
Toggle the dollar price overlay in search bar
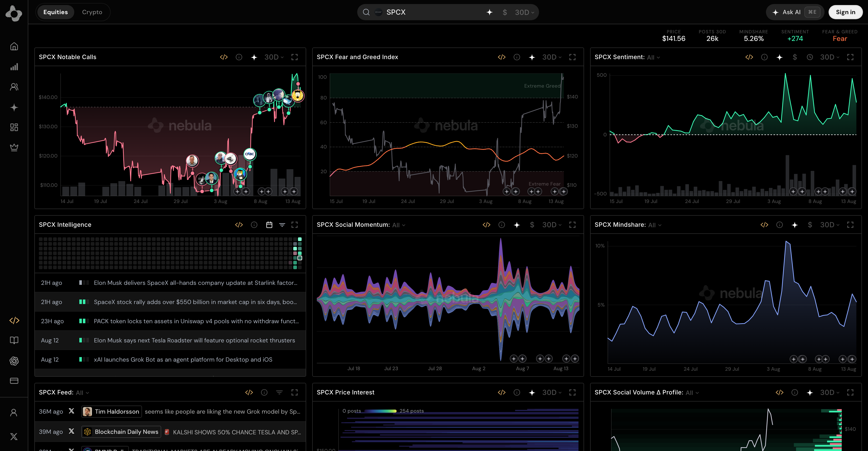[x=505, y=12]
